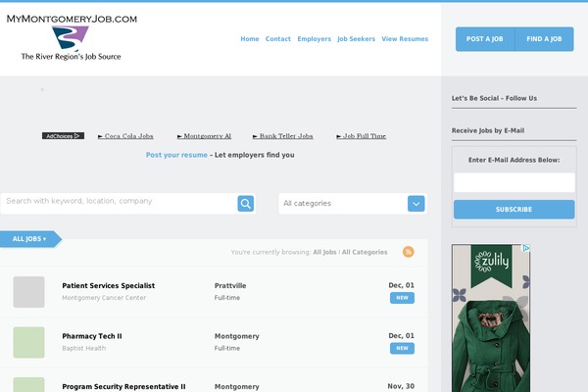This screenshot has width=588, height=392.
Task: Click the NEW badge on Pharmacy Tech II
Action: pyautogui.click(x=402, y=349)
